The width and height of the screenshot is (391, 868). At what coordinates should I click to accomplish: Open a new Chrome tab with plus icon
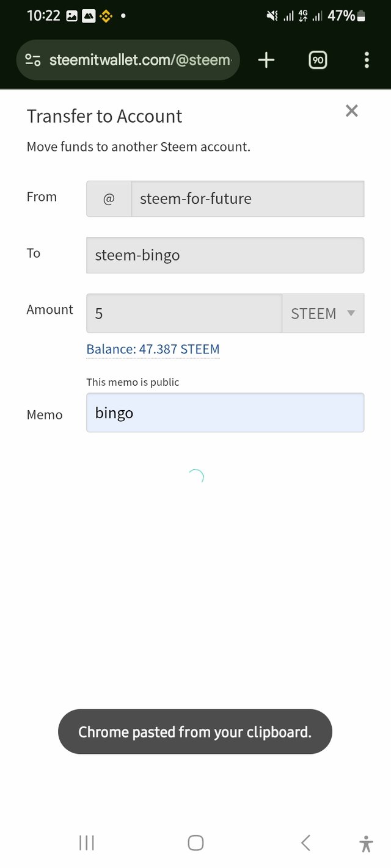pyautogui.click(x=266, y=60)
